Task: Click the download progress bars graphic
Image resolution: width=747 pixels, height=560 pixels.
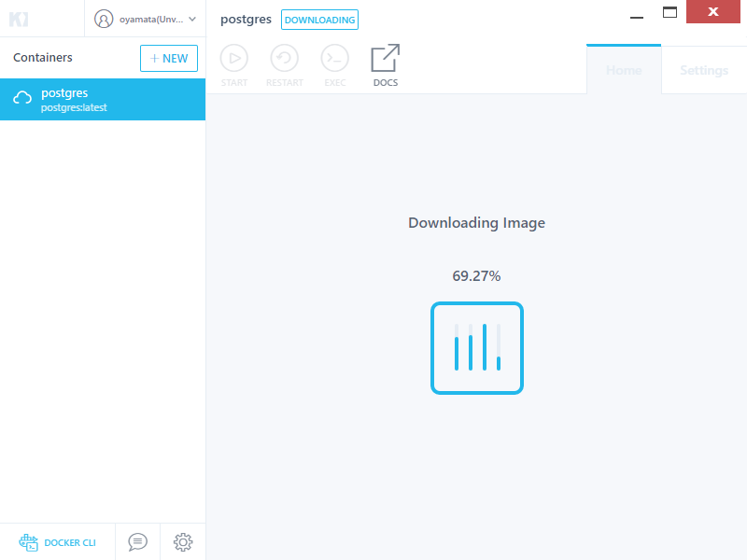Action: [477, 348]
